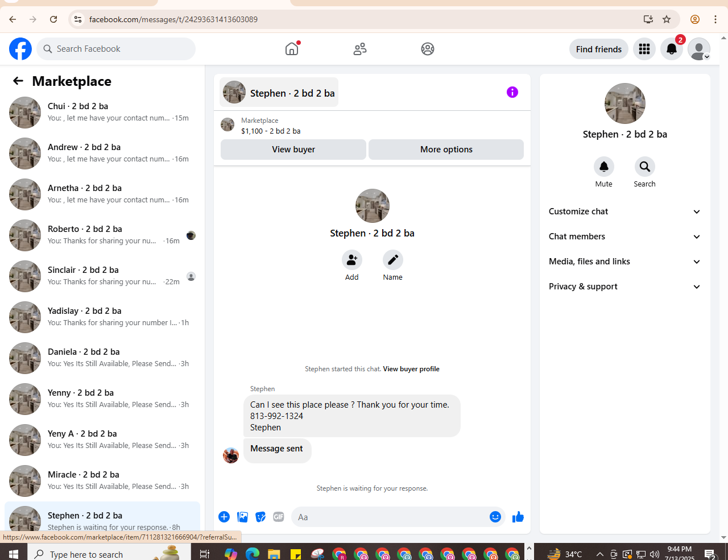Open the Arnetha · 2 bd 2 ba conversation
The height and width of the screenshot is (560, 728).
coord(102,194)
